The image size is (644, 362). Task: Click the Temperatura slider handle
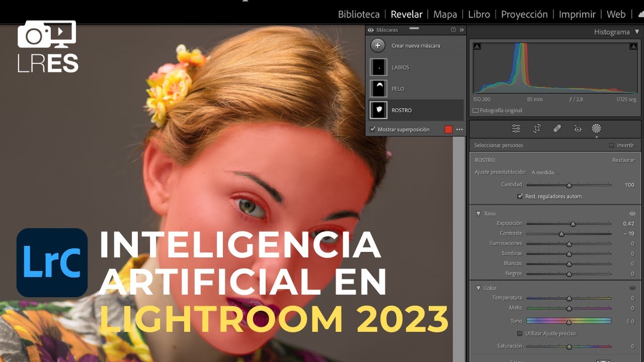pos(569,298)
